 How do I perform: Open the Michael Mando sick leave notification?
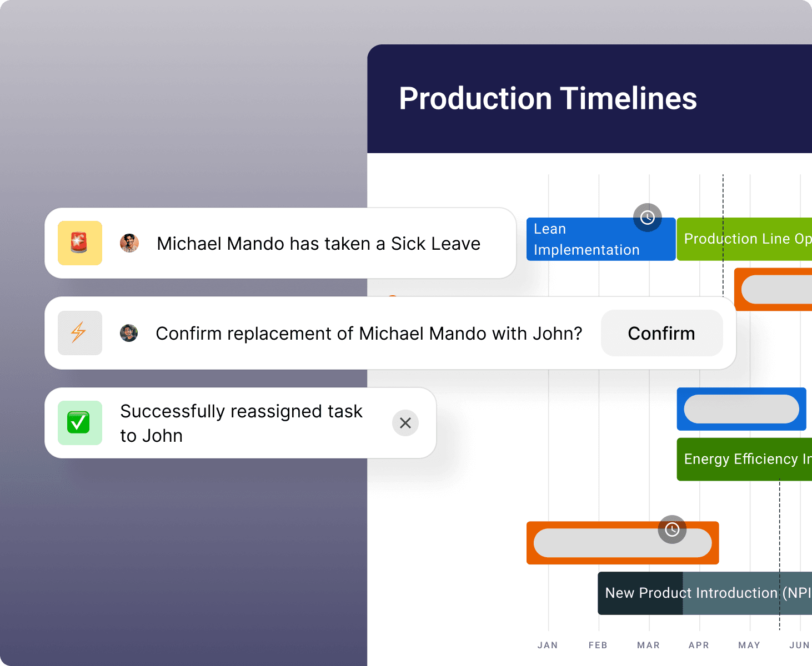coord(318,244)
